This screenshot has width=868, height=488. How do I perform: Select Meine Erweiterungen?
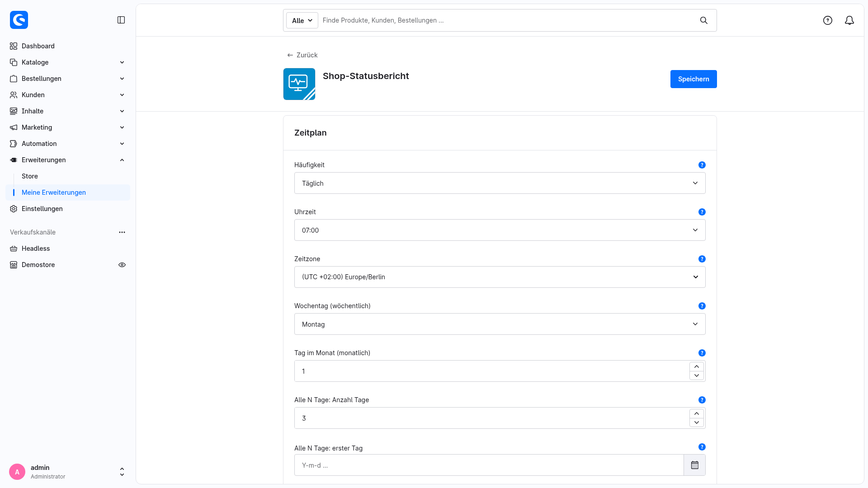(x=68, y=192)
